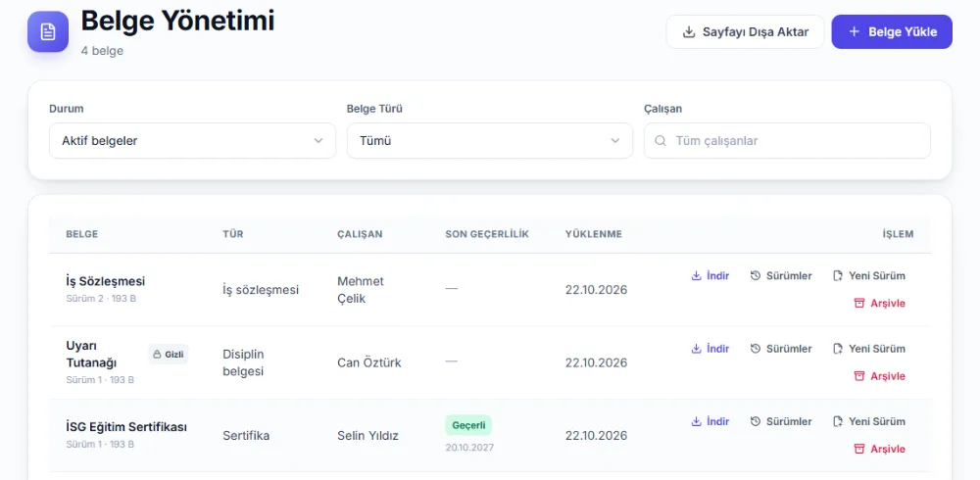Click the İş Sözleşmesi document name
Image resolution: width=980 pixels, height=480 pixels.
click(x=106, y=281)
